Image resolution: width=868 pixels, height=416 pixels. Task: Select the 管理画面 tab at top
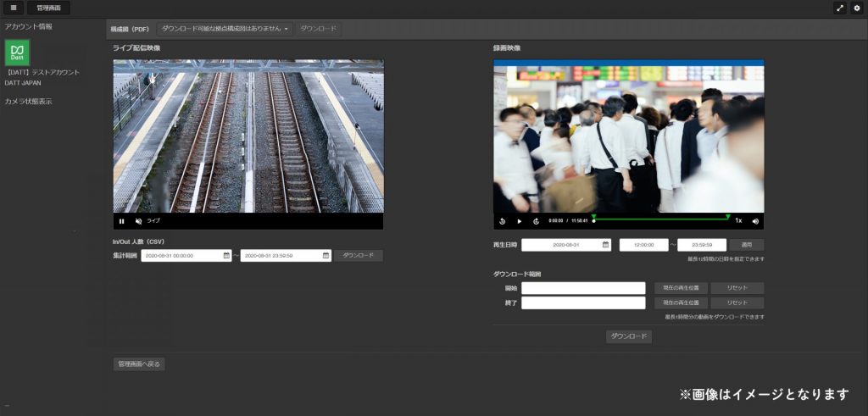(x=48, y=8)
